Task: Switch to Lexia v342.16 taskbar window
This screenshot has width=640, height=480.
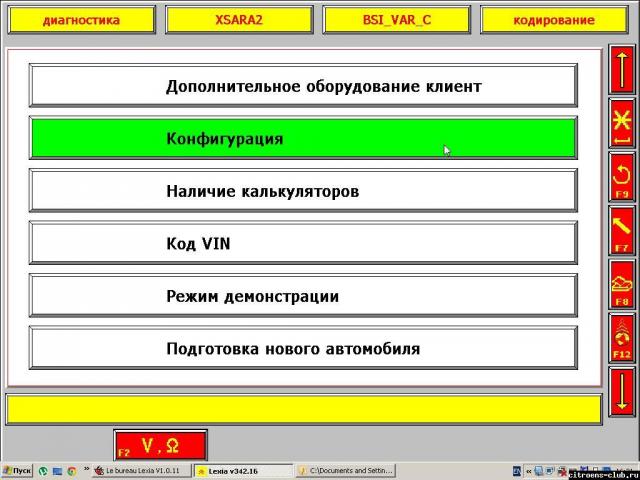Action: [244, 471]
